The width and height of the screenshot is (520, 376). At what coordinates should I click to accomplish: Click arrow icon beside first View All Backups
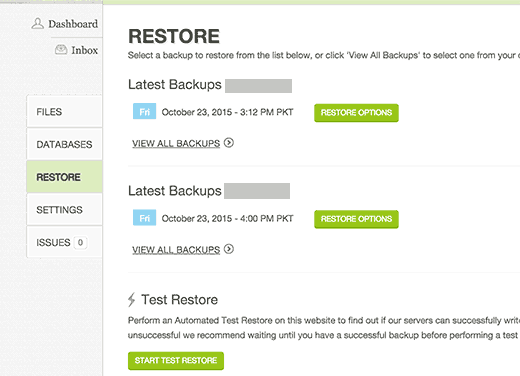[229, 143]
